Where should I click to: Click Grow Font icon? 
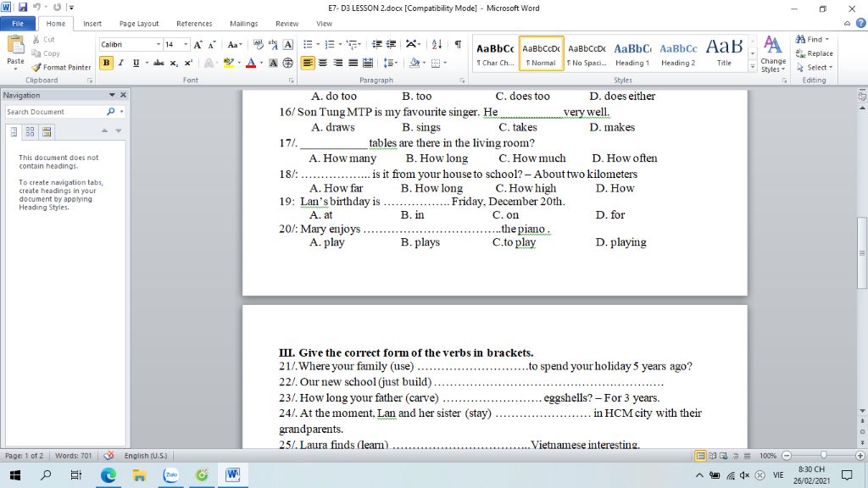[198, 45]
